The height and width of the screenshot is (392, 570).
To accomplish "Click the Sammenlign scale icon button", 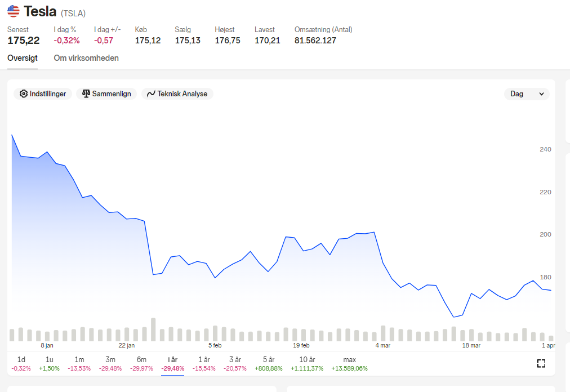I will [x=106, y=94].
